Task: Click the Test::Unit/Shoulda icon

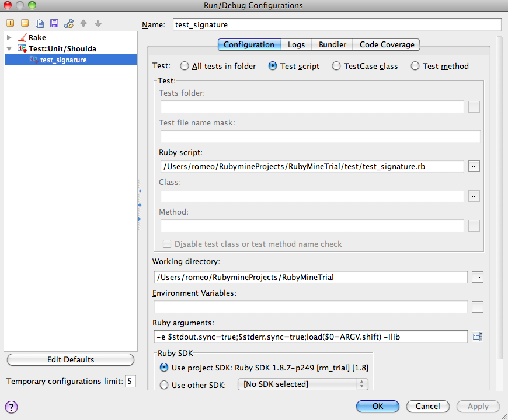Action: pyautogui.click(x=22, y=48)
